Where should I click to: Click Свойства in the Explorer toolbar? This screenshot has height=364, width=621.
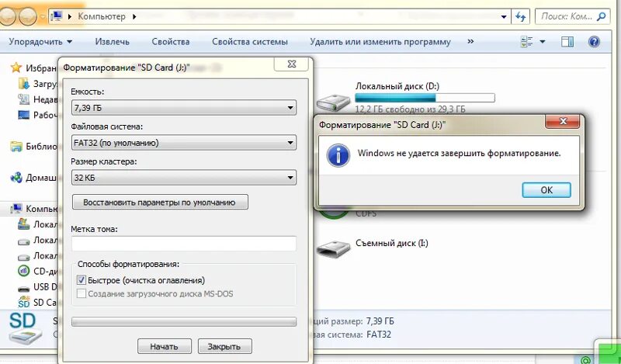point(171,42)
